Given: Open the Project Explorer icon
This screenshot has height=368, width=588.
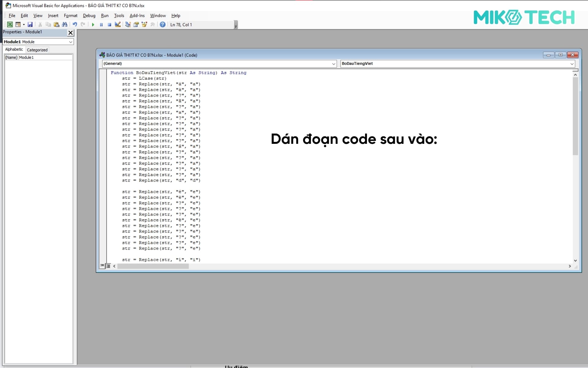Looking at the screenshot, I should pyautogui.click(x=128, y=25).
